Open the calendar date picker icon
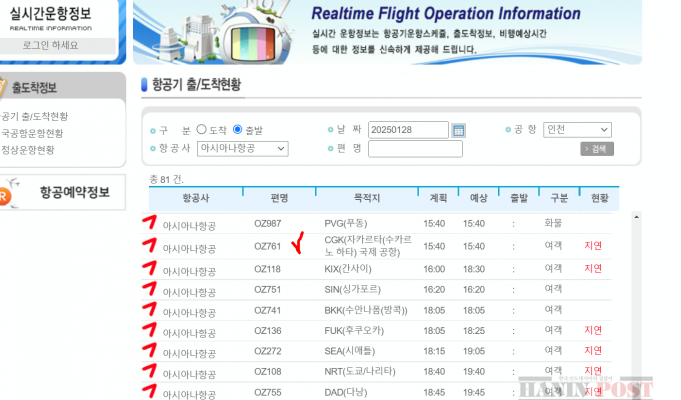The image size is (681, 400). pyautogui.click(x=458, y=130)
